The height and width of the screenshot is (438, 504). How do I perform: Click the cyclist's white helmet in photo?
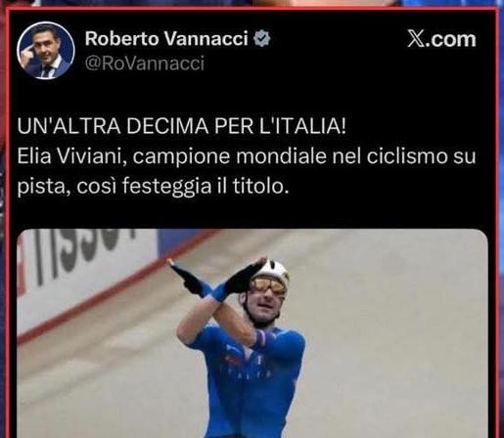[x=272, y=270]
